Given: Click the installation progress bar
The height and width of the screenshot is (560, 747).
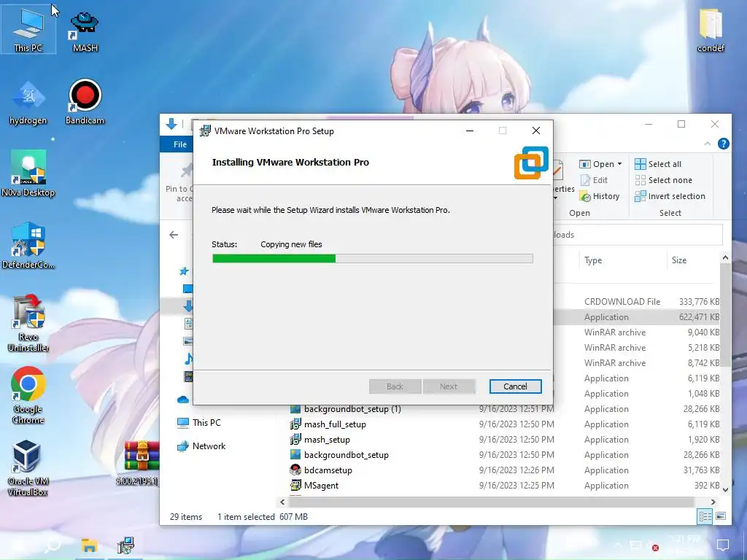Looking at the screenshot, I should tap(373, 259).
